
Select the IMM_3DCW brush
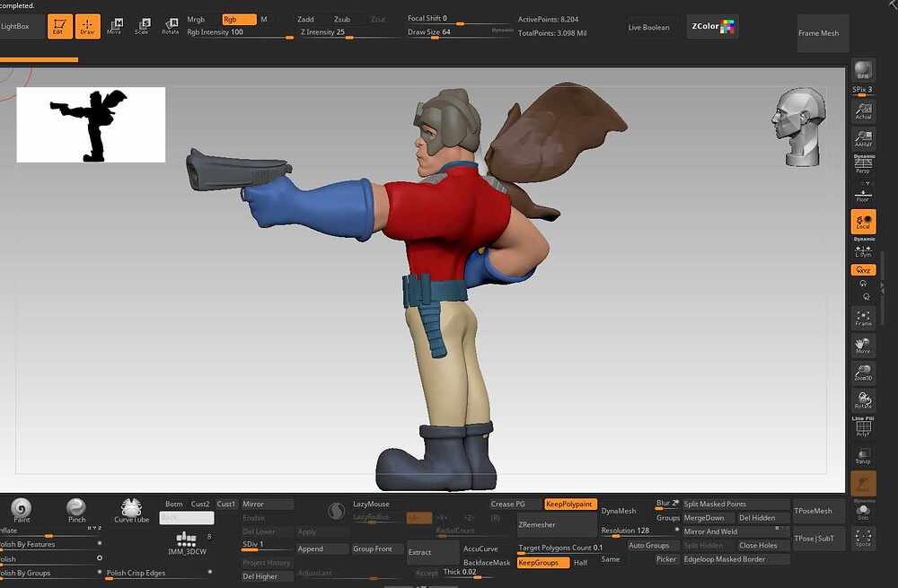(187, 543)
